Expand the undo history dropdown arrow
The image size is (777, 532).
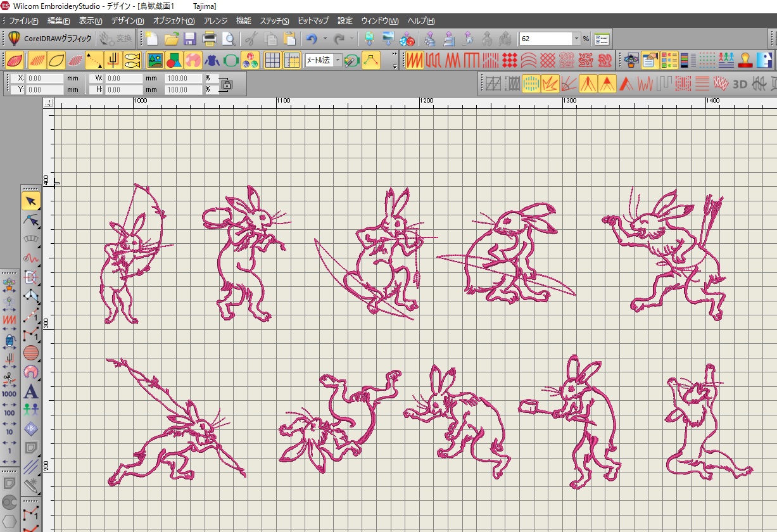[x=325, y=39]
